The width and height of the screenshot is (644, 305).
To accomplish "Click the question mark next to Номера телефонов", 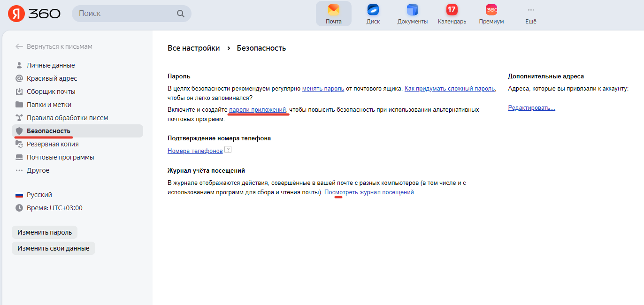I will point(228,150).
